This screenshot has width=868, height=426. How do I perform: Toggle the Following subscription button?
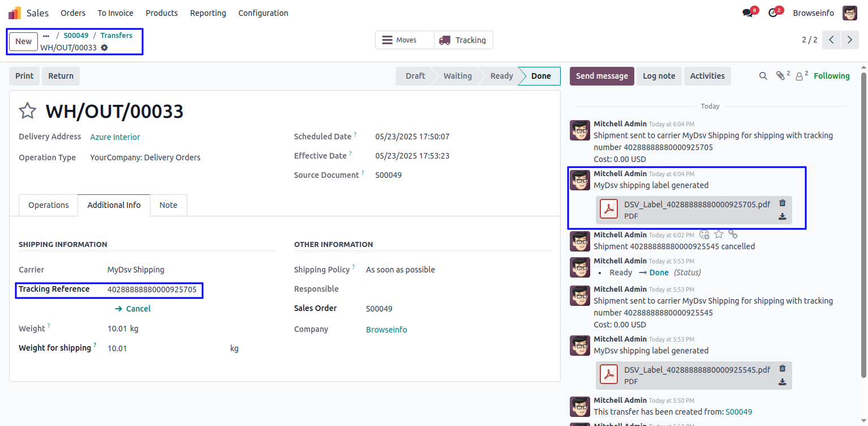(831, 76)
